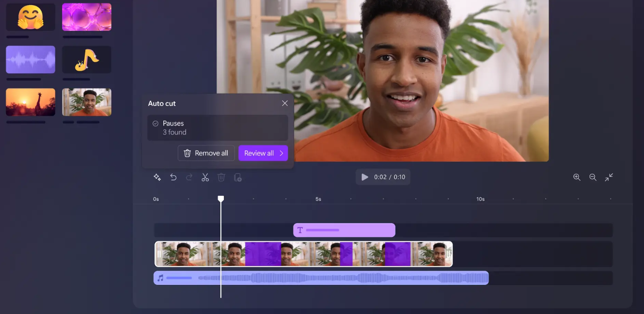Undo the last edit
This screenshot has width=644, height=314.
coord(173,177)
